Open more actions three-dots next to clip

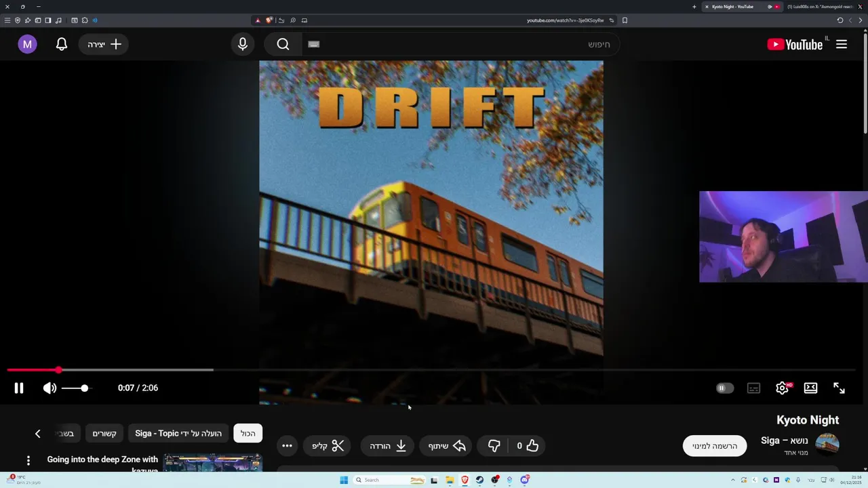(287, 445)
